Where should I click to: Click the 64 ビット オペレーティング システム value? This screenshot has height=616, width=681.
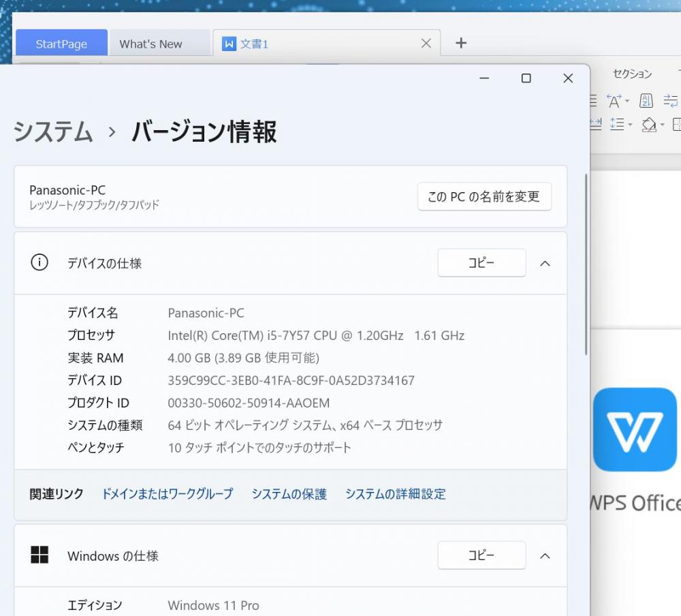[x=305, y=425]
